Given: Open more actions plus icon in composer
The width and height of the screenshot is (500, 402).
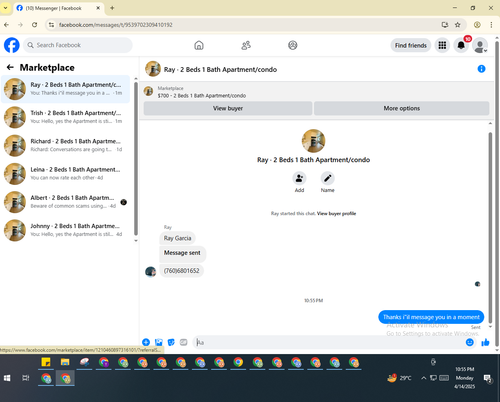Looking at the screenshot, I should 146,342.
